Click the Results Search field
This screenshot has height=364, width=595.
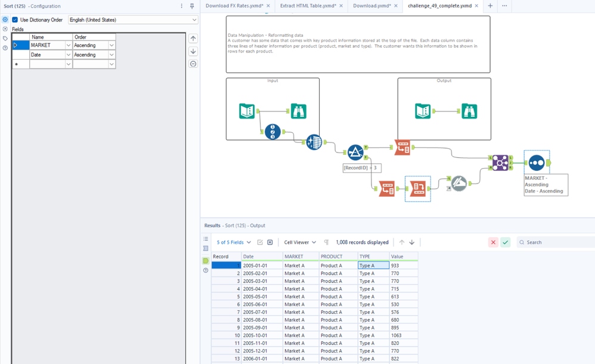point(554,242)
